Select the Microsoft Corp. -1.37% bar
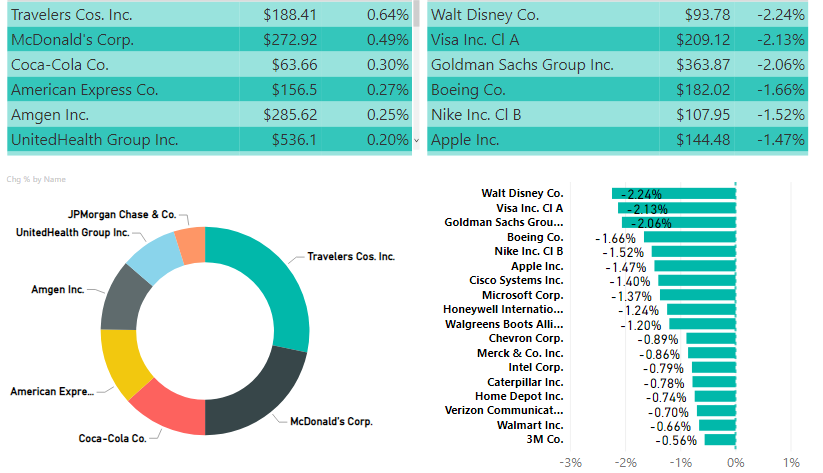The width and height of the screenshot is (823, 473). (x=698, y=295)
